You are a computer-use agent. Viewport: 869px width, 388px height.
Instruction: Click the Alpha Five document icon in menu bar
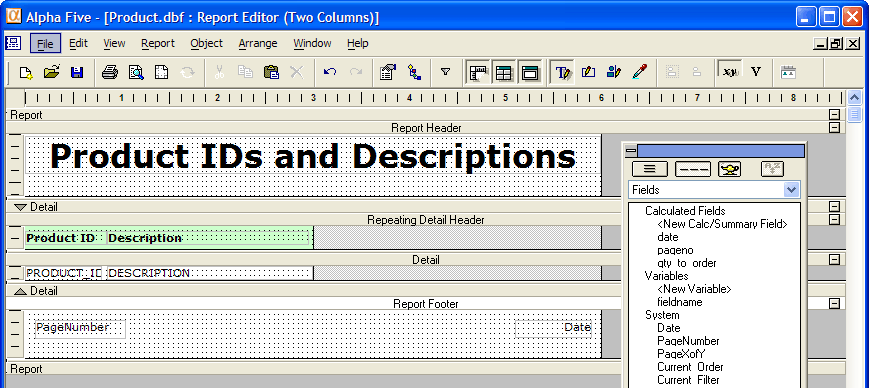coord(12,43)
